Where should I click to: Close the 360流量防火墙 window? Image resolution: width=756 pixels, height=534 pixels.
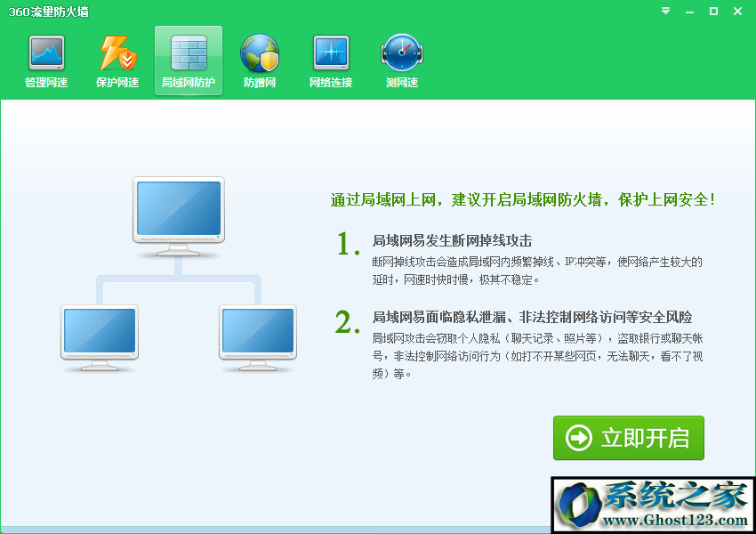(x=737, y=11)
